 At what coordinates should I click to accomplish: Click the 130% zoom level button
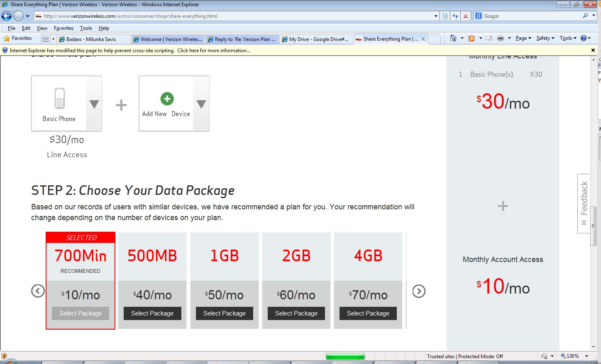pos(570,356)
